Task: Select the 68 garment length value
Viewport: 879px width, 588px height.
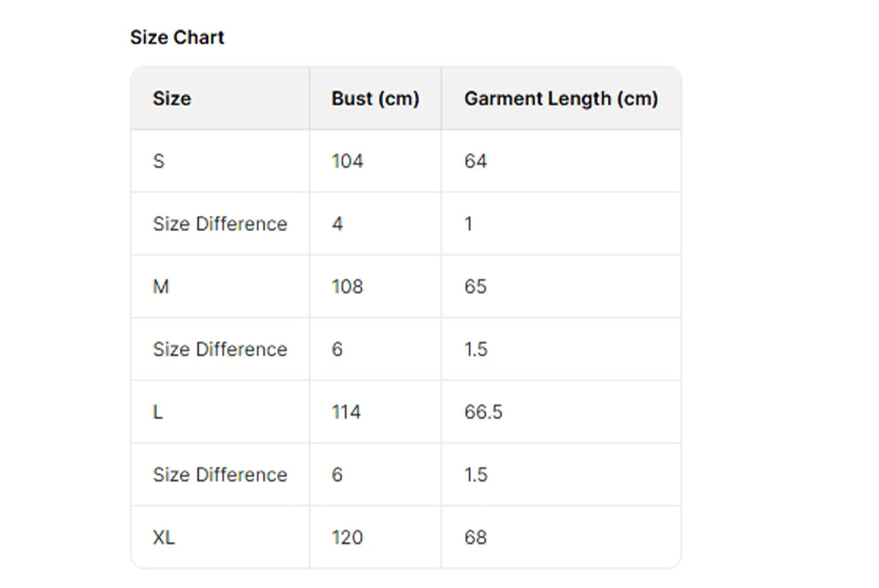Action: point(475,538)
